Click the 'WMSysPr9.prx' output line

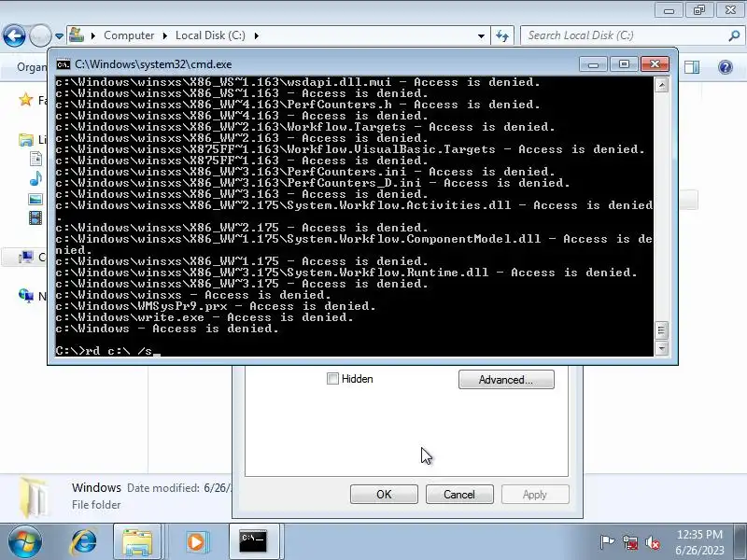click(216, 306)
